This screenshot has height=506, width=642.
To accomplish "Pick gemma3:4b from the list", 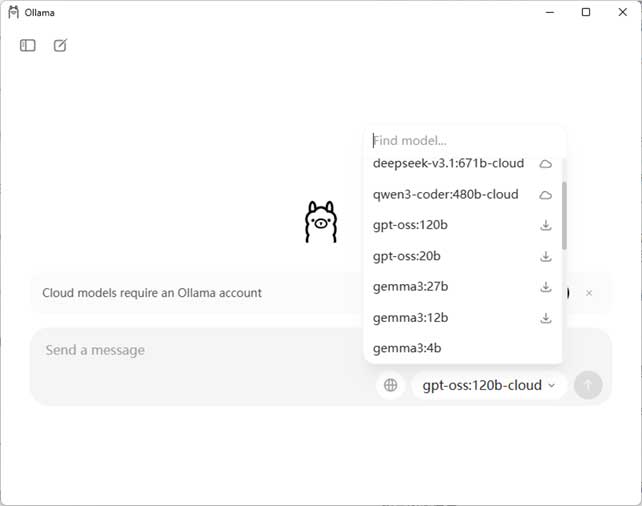I will (x=463, y=348).
